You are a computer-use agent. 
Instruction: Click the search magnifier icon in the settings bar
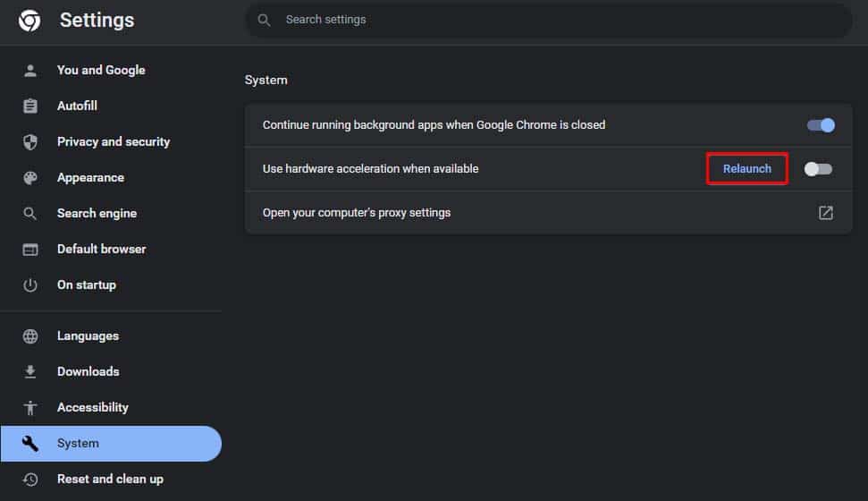tap(264, 21)
